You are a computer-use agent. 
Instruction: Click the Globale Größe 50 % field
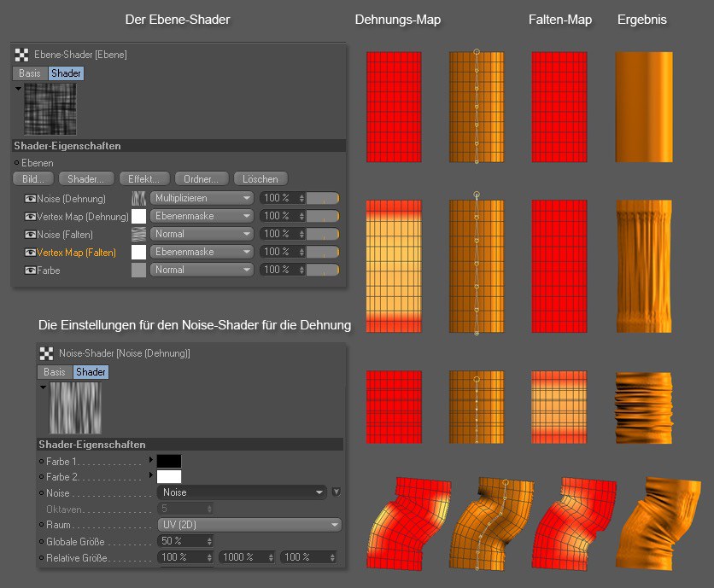click(181, 541)
